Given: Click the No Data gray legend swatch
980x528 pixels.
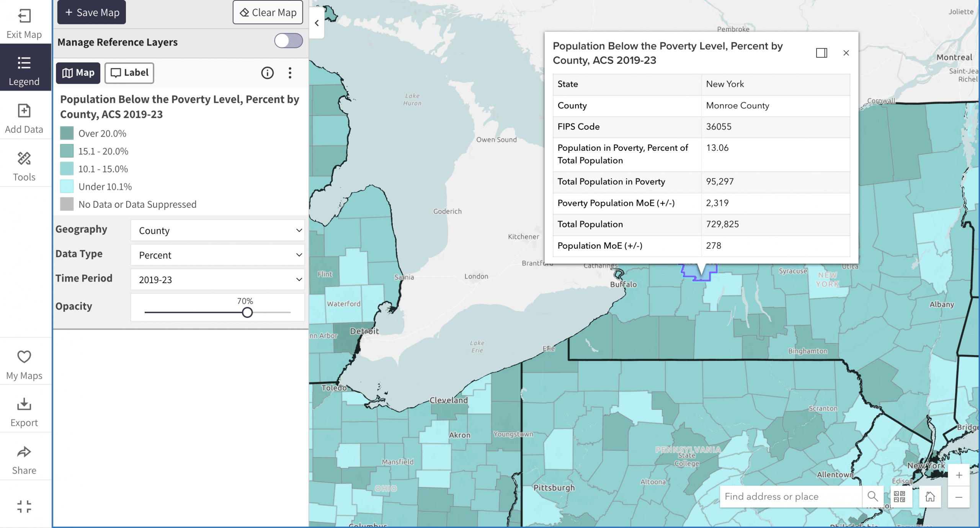Looking at the screenshot, I should point(67,204).
